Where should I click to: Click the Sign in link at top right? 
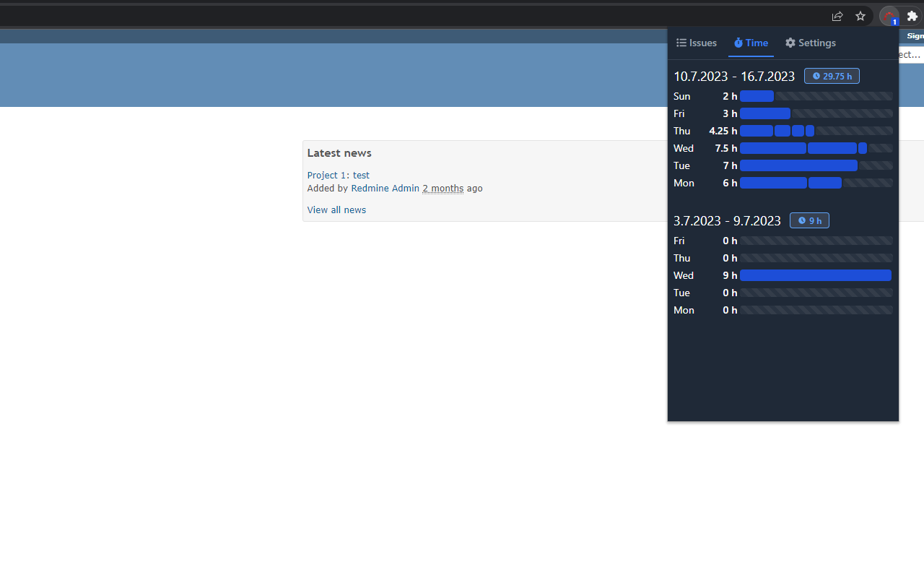click(915, 35)
